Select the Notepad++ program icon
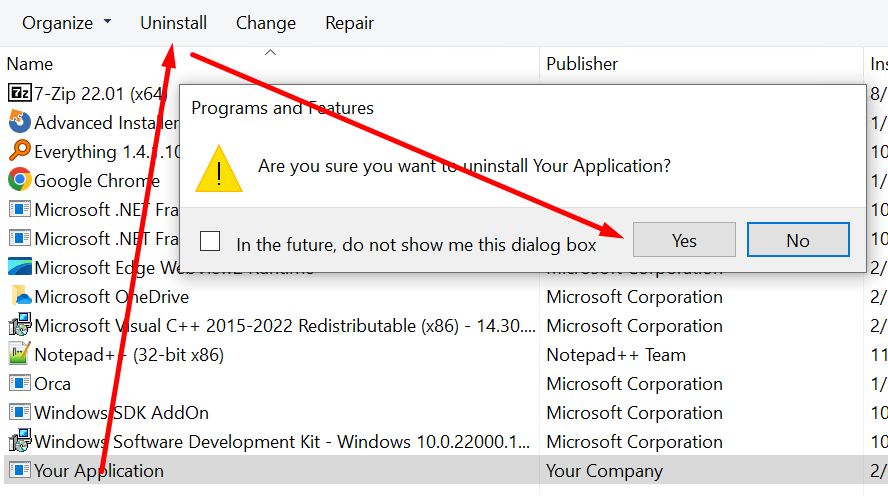The height and width of the screenshot is (496, 888). 19,353
